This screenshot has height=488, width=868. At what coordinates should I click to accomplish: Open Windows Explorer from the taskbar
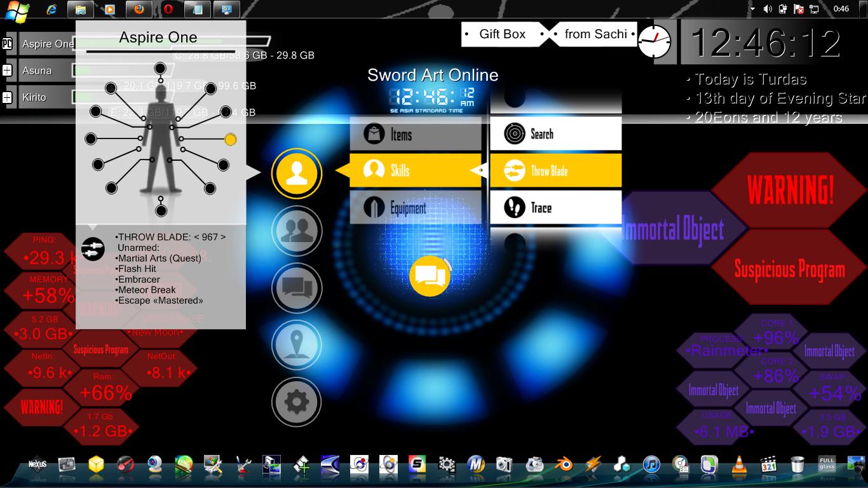coord(81,10)
